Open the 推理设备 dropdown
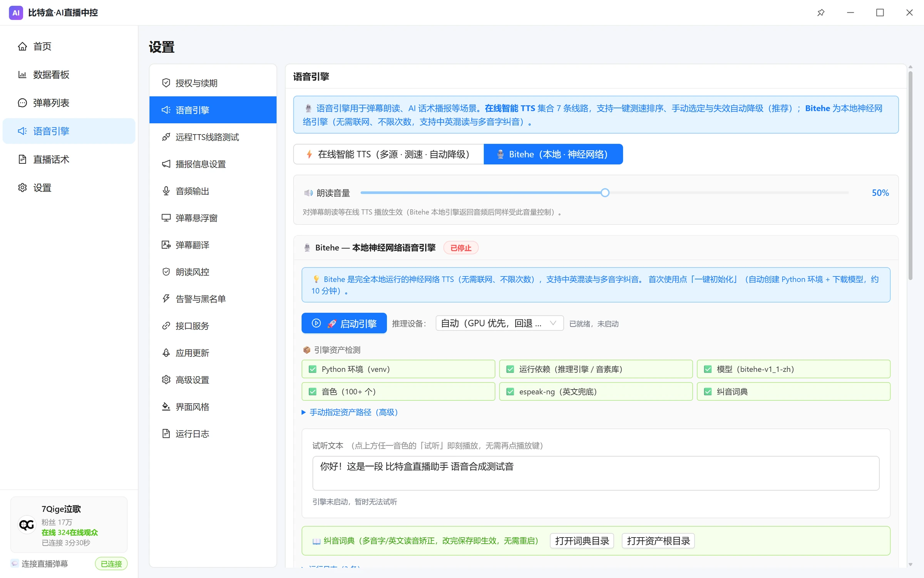The height and width of the screenshot is (578, 924). pyautogui.click(x=499, y=323)
